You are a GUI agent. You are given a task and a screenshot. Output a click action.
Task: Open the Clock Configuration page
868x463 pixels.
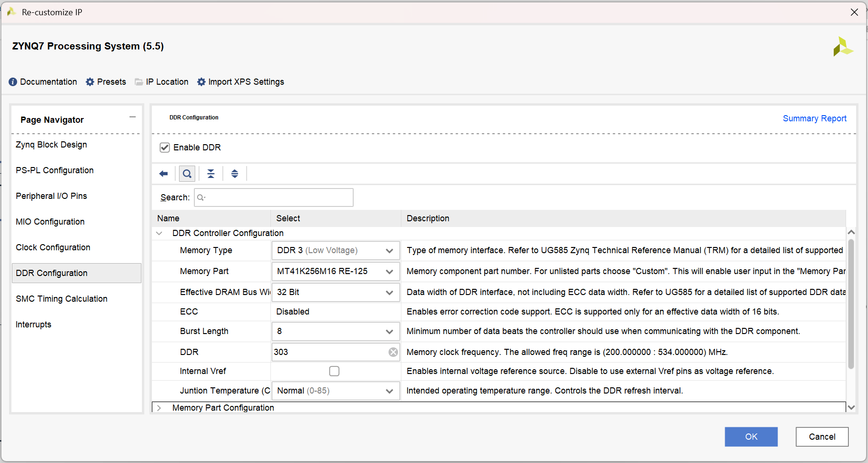53,247
